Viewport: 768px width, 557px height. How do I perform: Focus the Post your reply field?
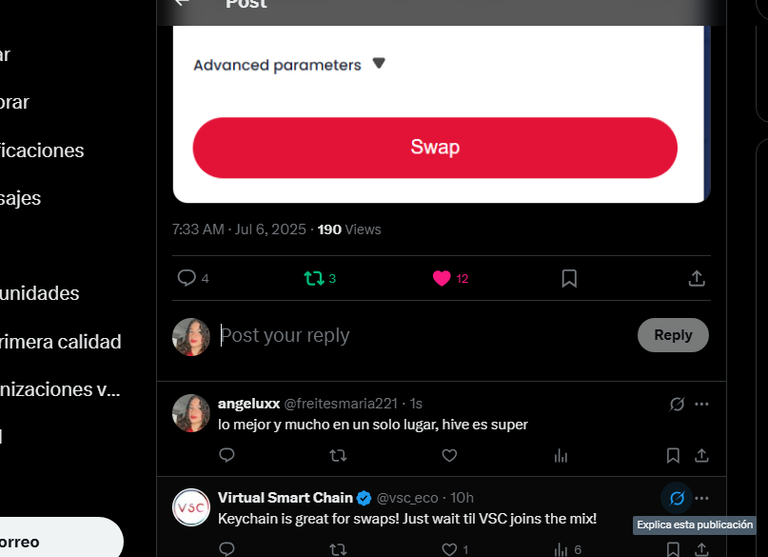pyautogui.click(x=424, y=336)
